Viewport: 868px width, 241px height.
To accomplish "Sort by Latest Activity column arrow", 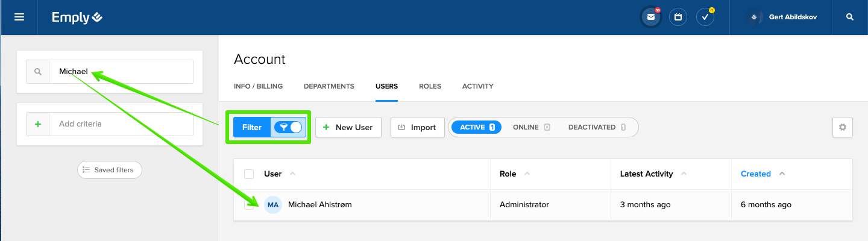I will (684, 174).
